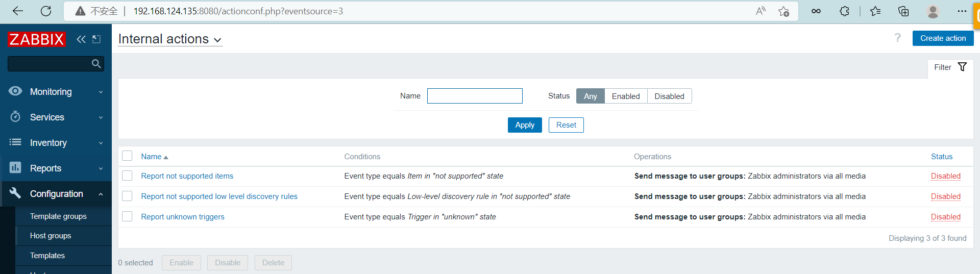This screenshot has width=980, height=274.
Task: Select checkbox for Report unknown triggers
Action: pyautogui.click(x=128, y=217)
